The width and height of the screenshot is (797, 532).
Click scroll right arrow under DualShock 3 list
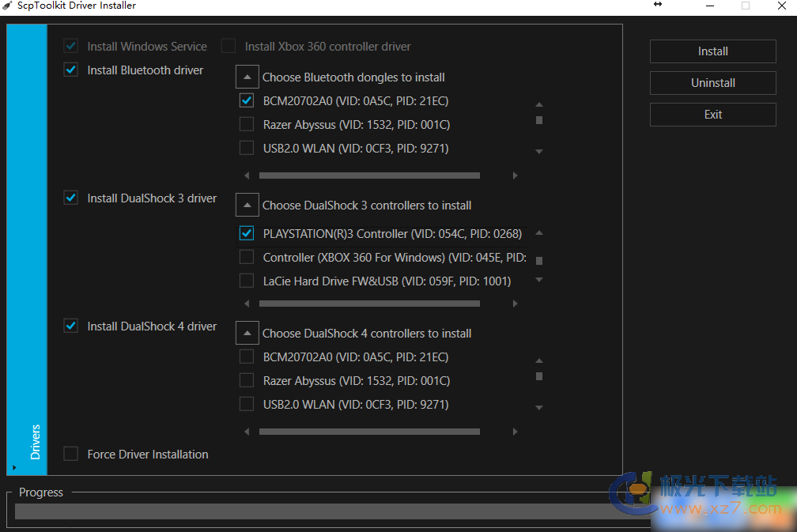pos(515,304)
